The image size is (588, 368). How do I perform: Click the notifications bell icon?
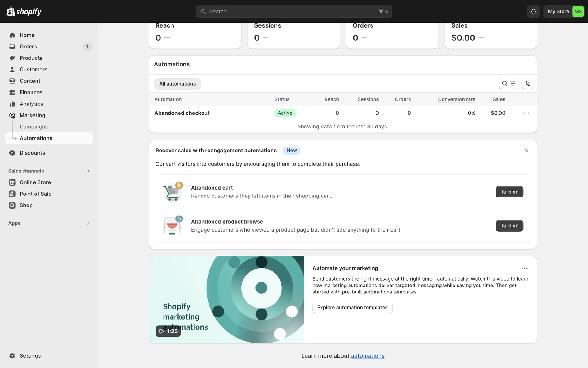tap(533, 11)
